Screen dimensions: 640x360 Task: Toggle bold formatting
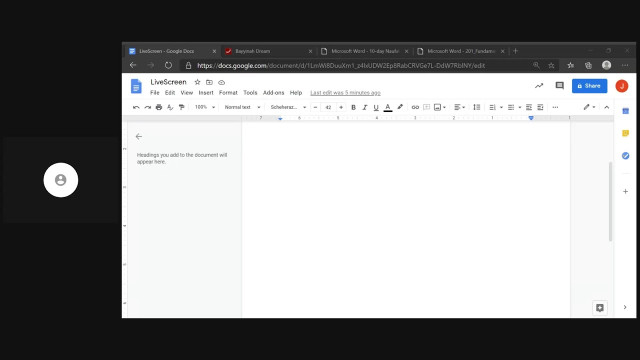pos(353,107)
